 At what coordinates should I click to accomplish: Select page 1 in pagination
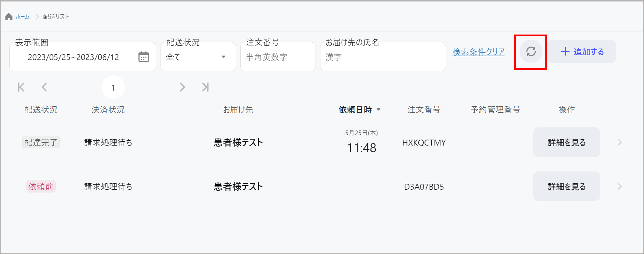coord(113,88)
